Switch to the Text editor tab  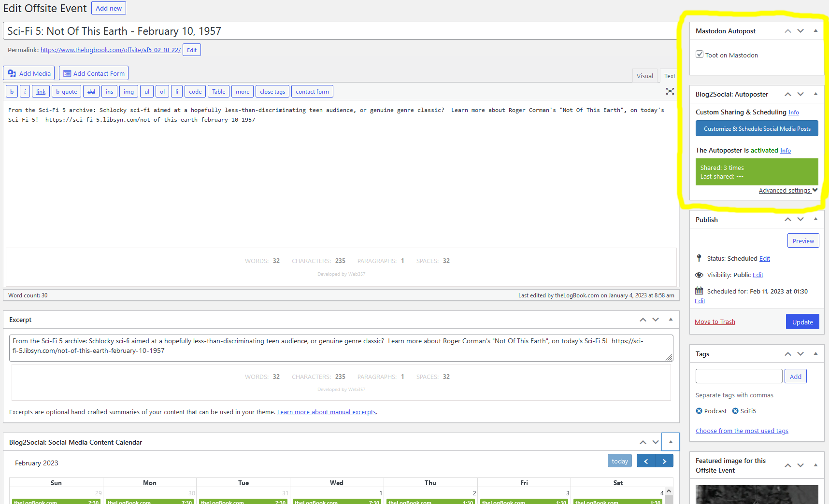point(669,76)
